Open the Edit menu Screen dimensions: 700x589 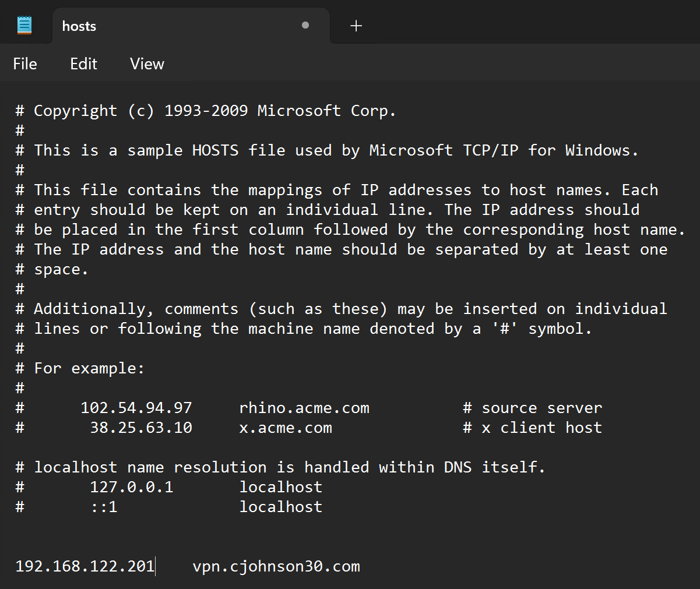(83, 64)
